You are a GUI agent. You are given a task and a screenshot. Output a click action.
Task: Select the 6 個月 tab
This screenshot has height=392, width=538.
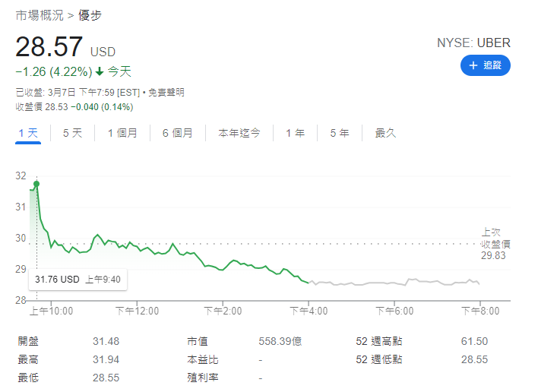(x=177, y=133)
